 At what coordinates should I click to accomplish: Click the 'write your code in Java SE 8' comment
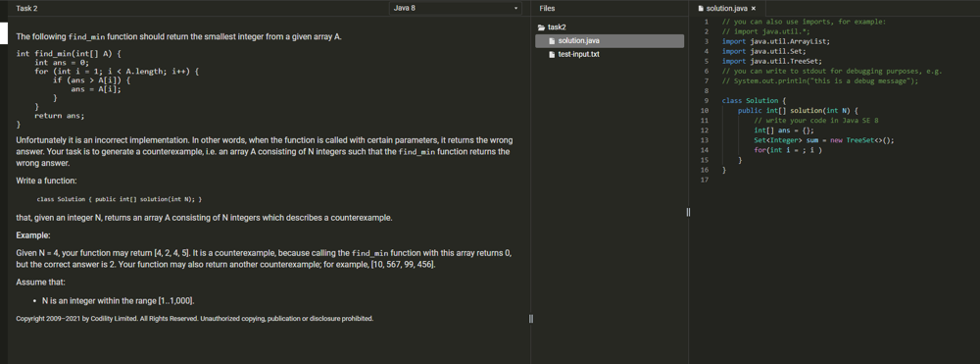pos(816,120)
